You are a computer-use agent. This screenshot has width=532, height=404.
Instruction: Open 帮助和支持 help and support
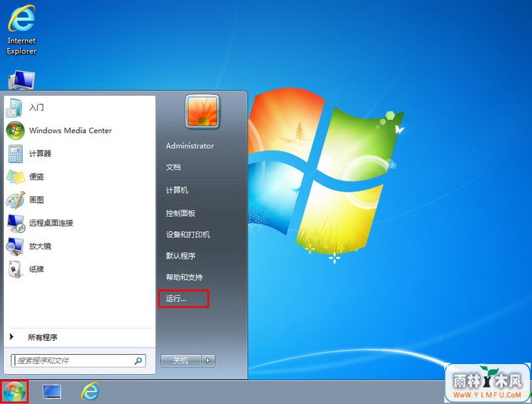(x=184, y=277)
